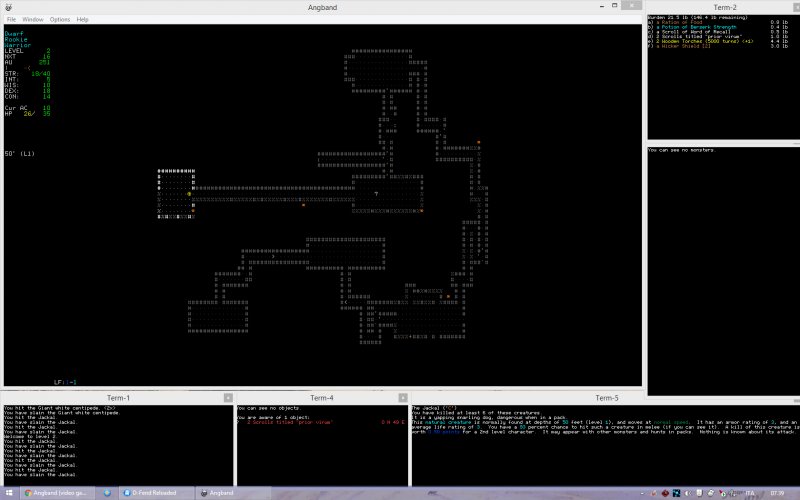Close the Term-4 sub-window

[404, 398]
